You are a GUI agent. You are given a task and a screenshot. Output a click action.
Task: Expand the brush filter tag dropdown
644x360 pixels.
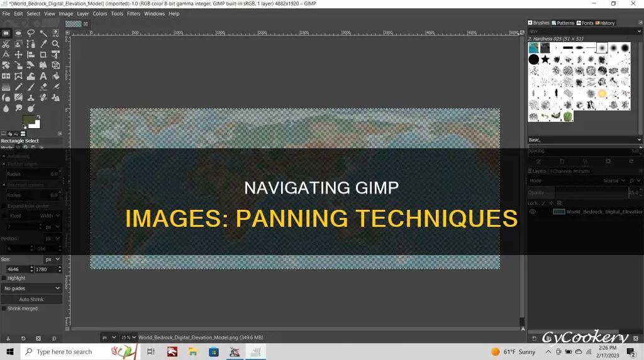639,31
